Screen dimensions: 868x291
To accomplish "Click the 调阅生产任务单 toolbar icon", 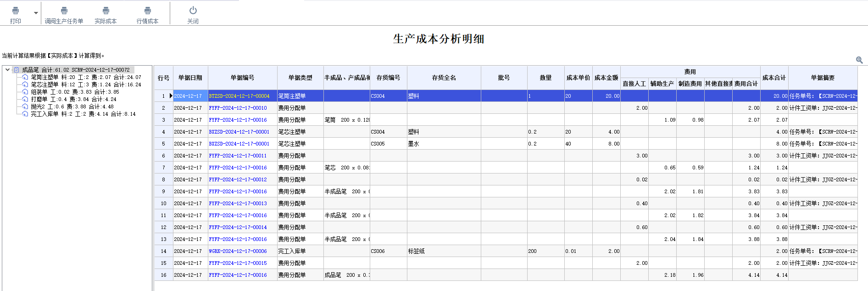I will point(64,11).
